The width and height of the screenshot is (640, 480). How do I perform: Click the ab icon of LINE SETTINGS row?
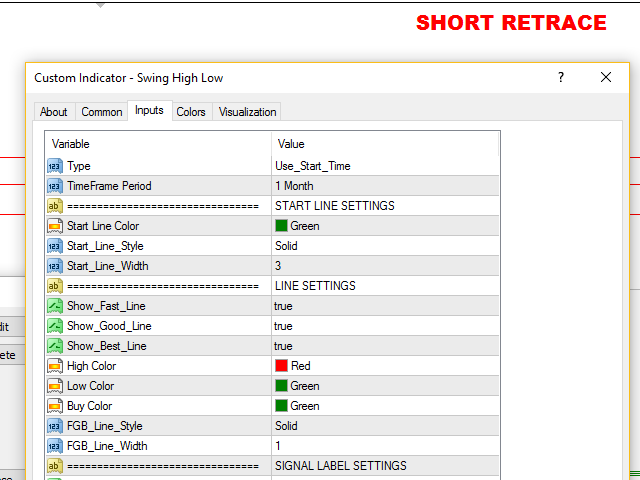tap(55, 286)
